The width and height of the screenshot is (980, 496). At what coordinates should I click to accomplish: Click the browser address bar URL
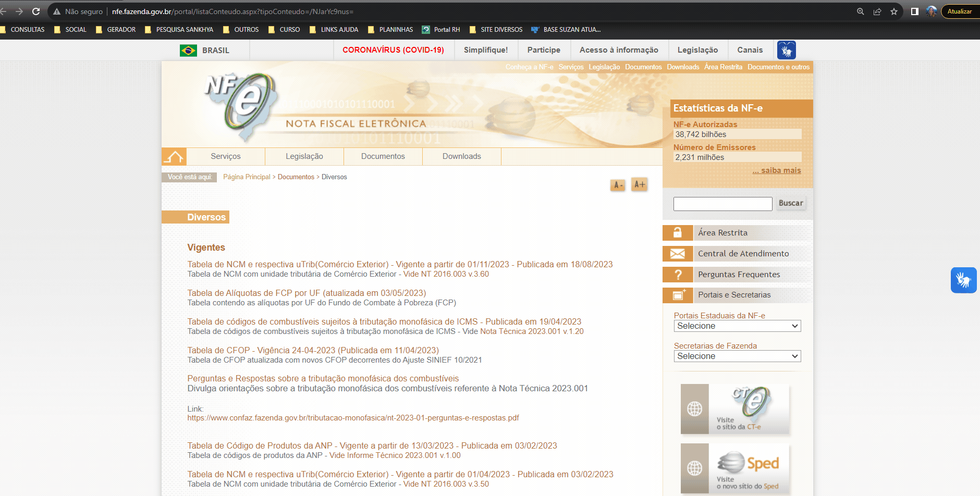pyautogui.click(x=232, y=11)
